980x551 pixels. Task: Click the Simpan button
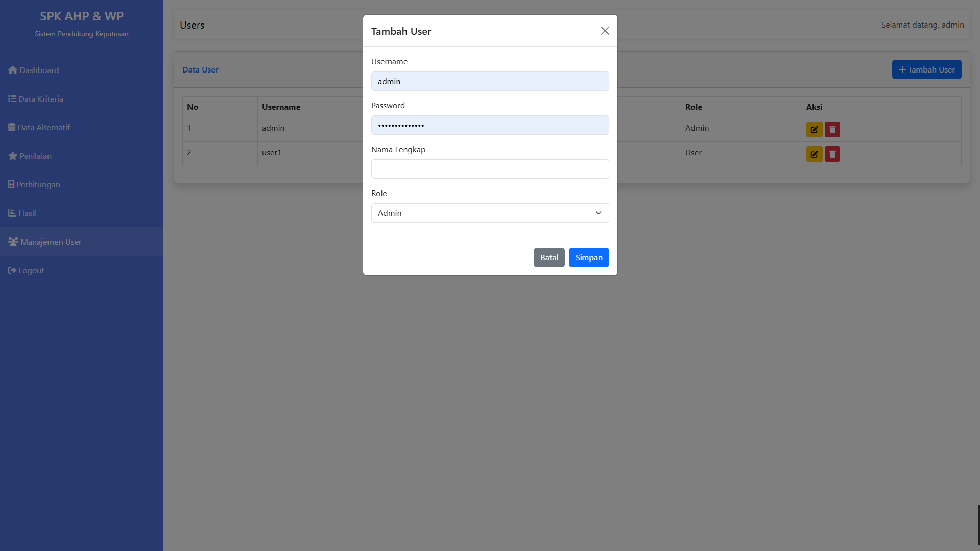(589, 257)
